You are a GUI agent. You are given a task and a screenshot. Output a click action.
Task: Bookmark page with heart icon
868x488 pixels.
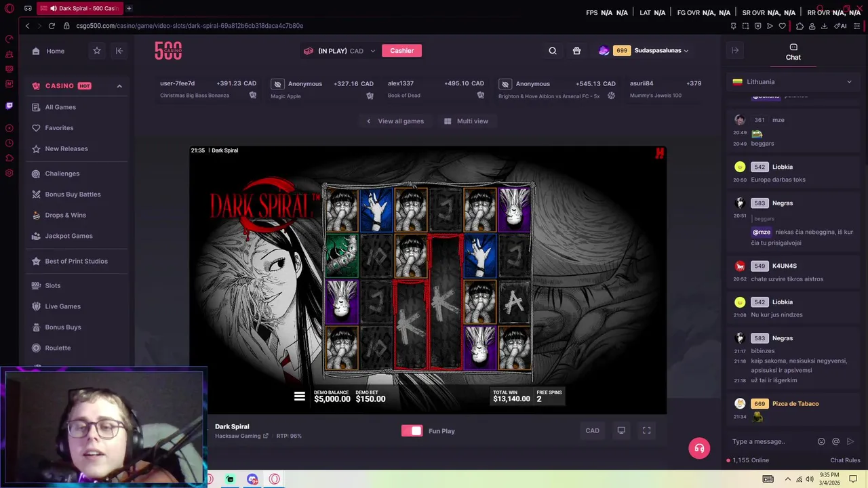[782, 26]
